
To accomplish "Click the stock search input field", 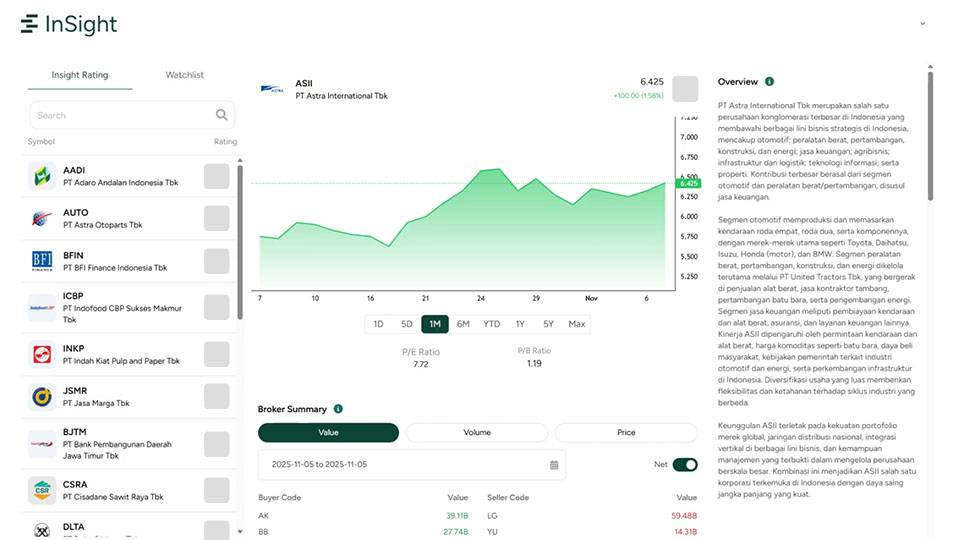I will pos(120,115).
